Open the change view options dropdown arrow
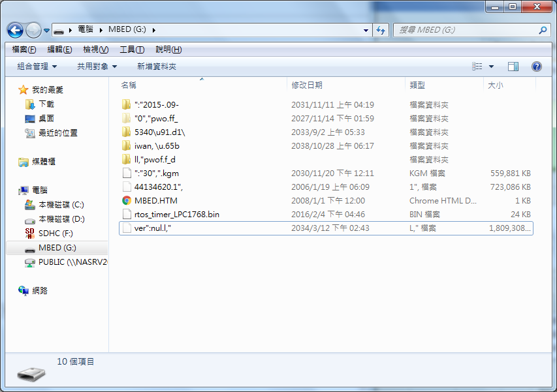This screenshot has width=557, height=392. (x=491, y=67)
